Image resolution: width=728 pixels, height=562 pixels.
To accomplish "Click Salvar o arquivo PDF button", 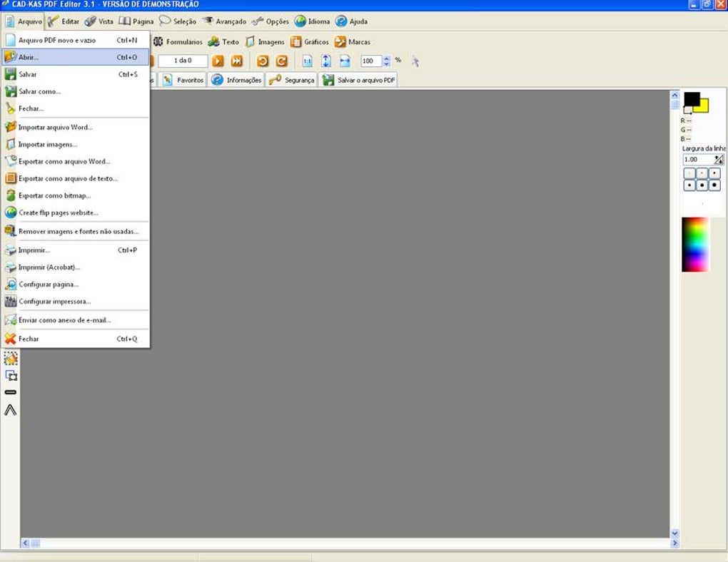I will (359, 81).
